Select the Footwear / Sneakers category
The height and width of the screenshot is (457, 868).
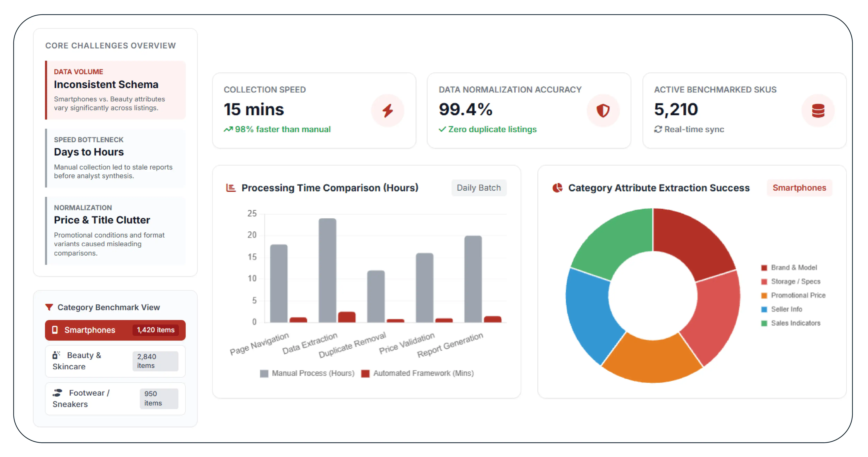coord(115,398)
